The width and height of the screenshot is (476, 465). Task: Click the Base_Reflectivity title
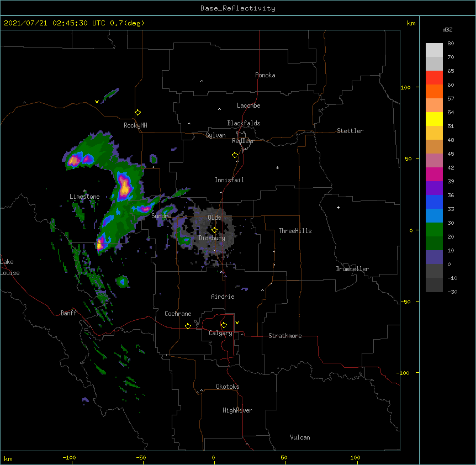238,8
